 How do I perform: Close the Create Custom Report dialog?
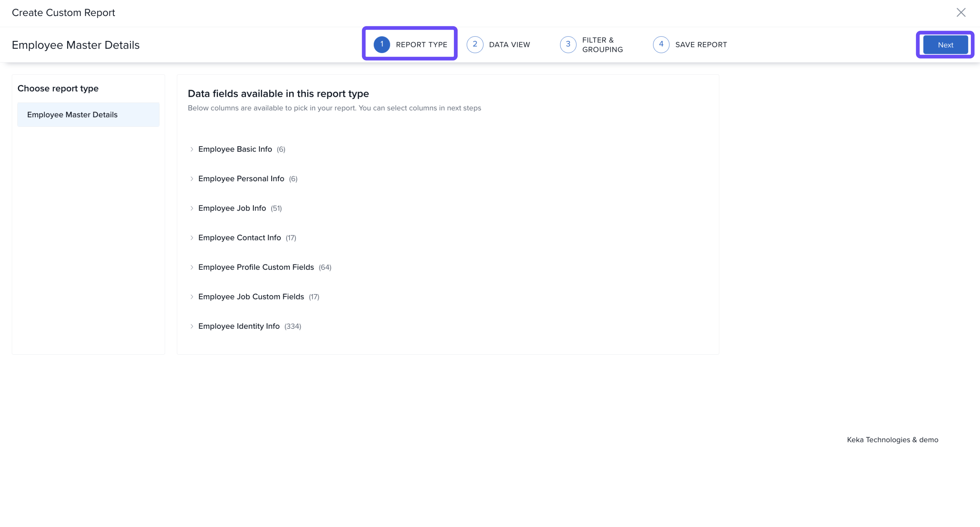pyautogui.click(x=961, y=13)
